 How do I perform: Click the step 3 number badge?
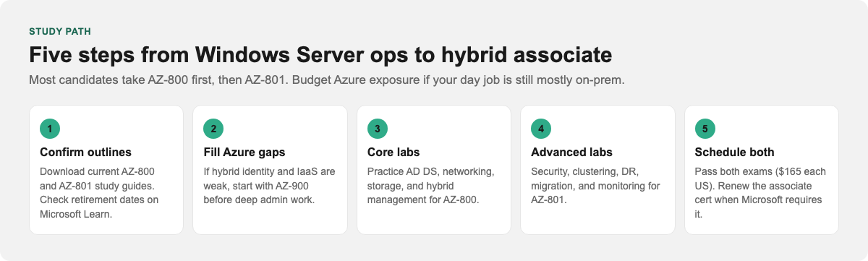[x=378, y=129]
